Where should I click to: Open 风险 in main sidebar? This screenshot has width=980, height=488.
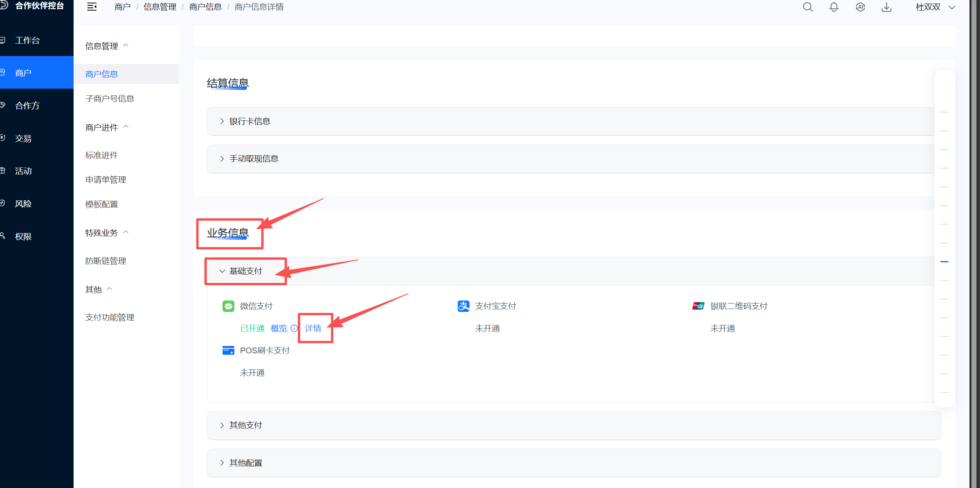(37, 204)
